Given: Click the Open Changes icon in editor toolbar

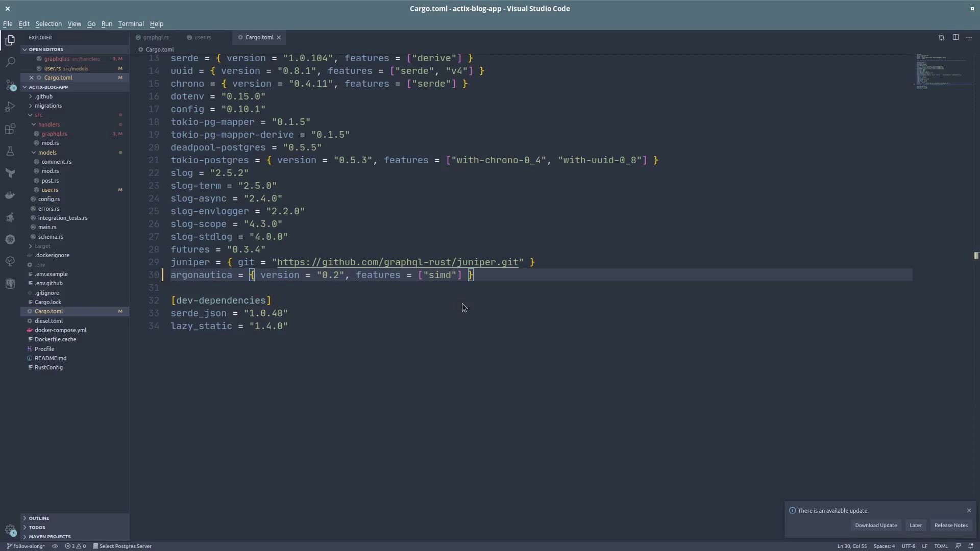Looking at the screenshot, I should pos(942,37).
